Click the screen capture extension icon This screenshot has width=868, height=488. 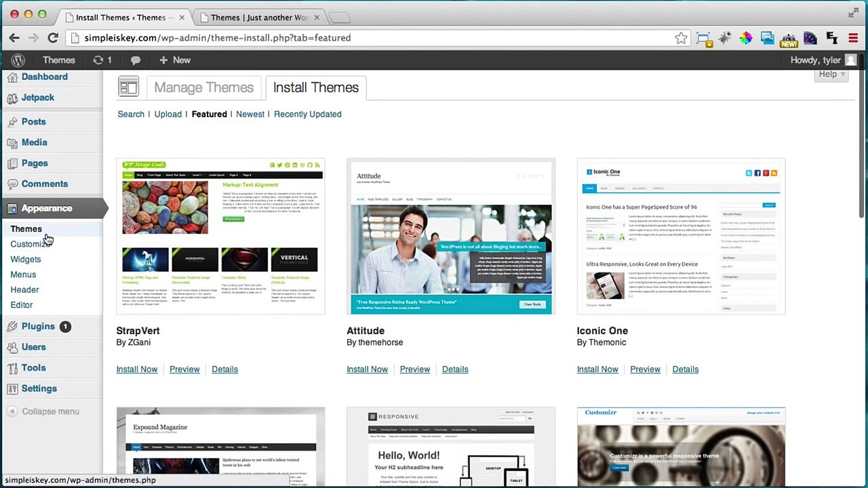point(704,39)
